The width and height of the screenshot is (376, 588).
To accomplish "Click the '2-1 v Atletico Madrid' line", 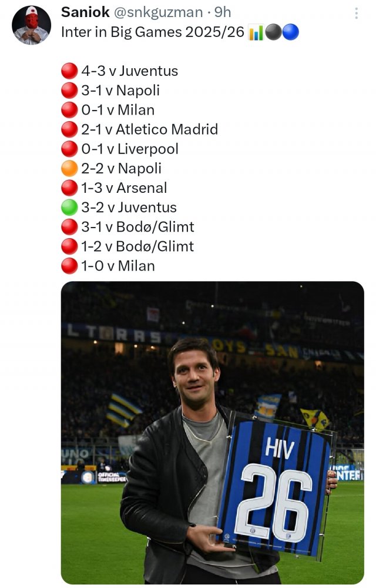I will click(149, 129).
